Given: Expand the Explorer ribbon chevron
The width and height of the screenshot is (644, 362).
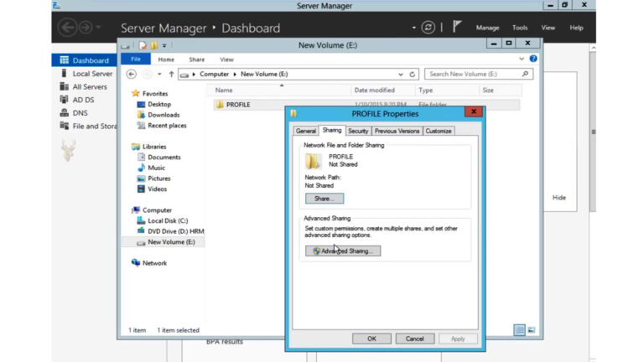Looking at the screenshot, I should [522, 59].
